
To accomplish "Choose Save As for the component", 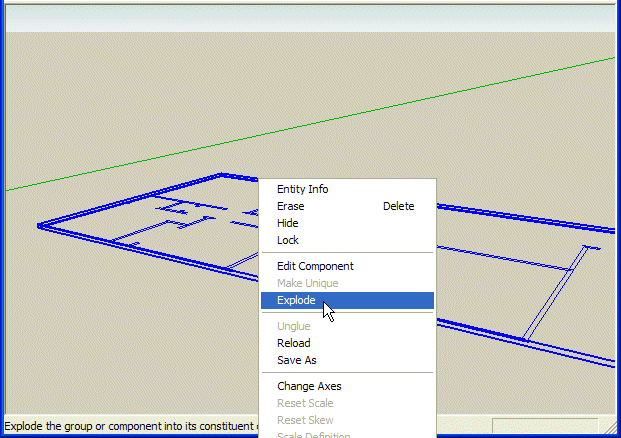I will [x=296, y=360].
